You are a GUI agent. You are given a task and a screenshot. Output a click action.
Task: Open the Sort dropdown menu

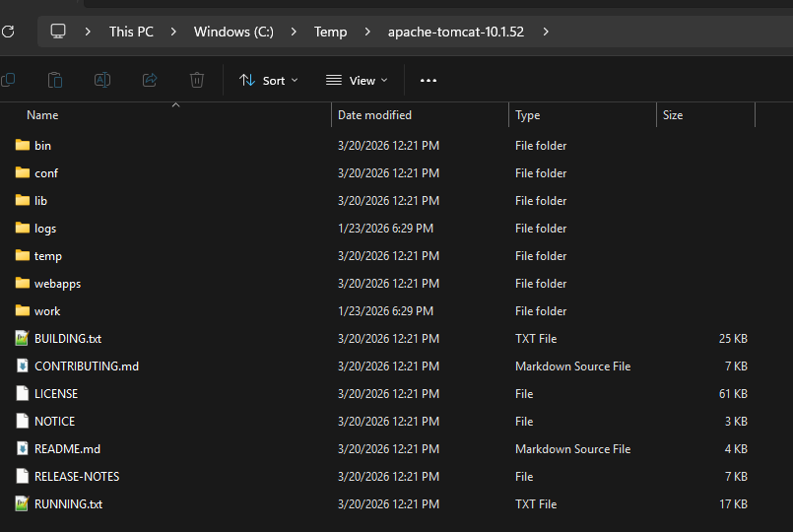coord(268,81)
